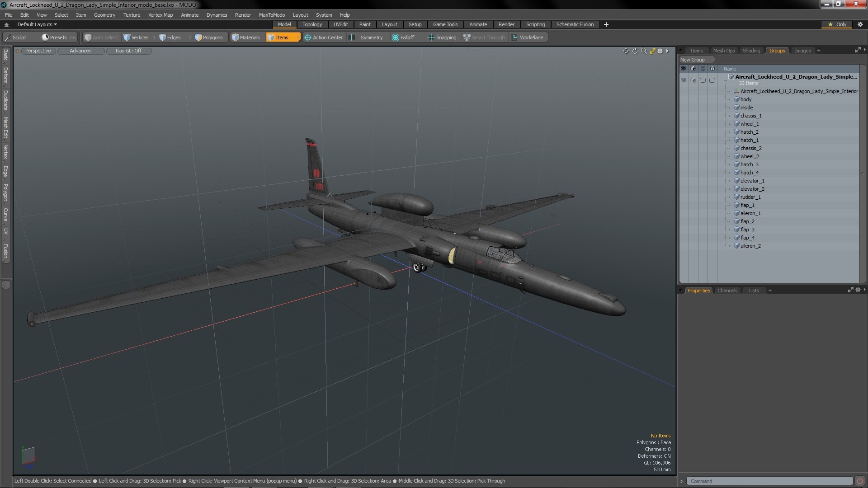
Task: Click the yellow viewport maximize arrows icon
Action: point(652,51)
